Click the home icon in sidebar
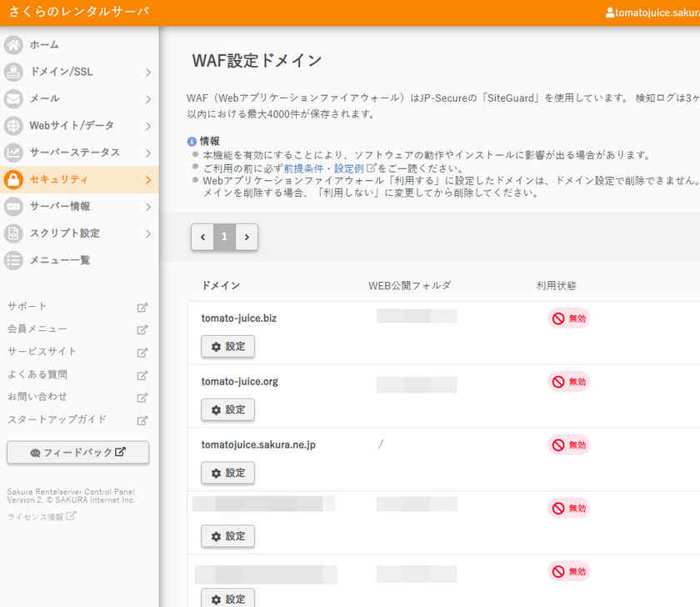 pyautogui.click(x=13, y=45)
